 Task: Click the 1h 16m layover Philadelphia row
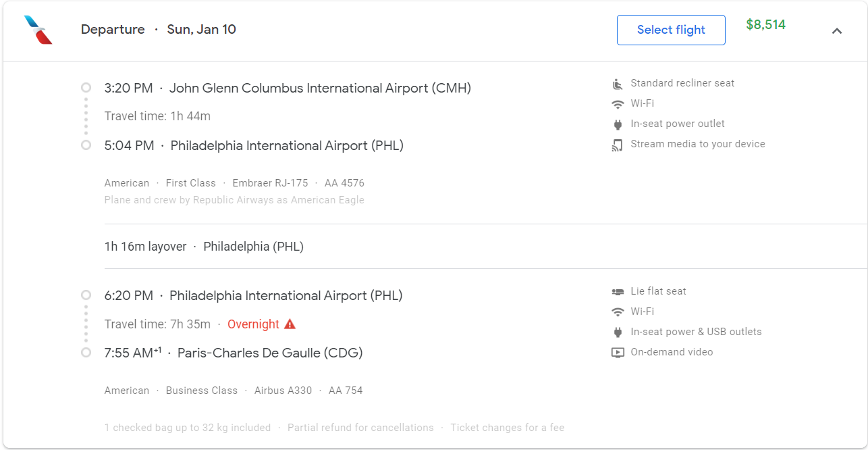pyautogui.click(x=204, y=247)
